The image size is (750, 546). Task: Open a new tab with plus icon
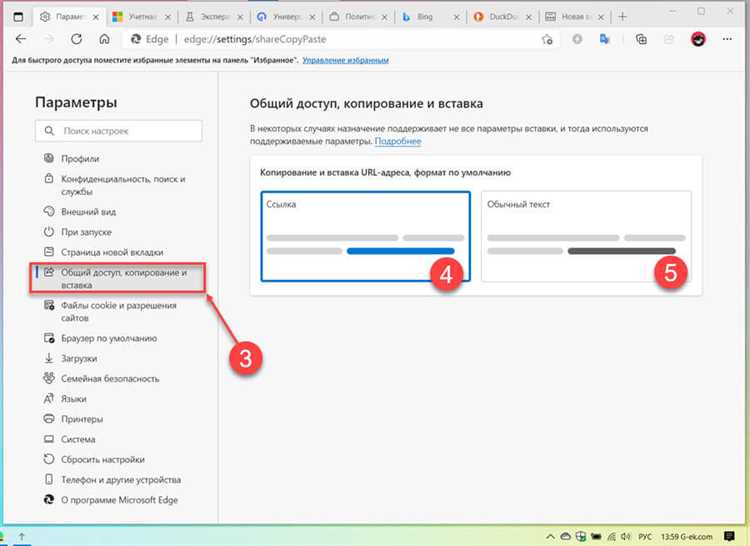(623, 17)
